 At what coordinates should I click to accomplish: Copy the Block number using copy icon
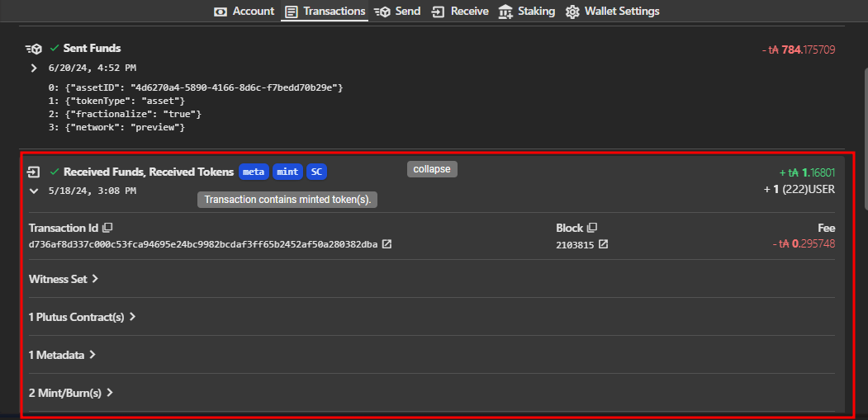592,228
